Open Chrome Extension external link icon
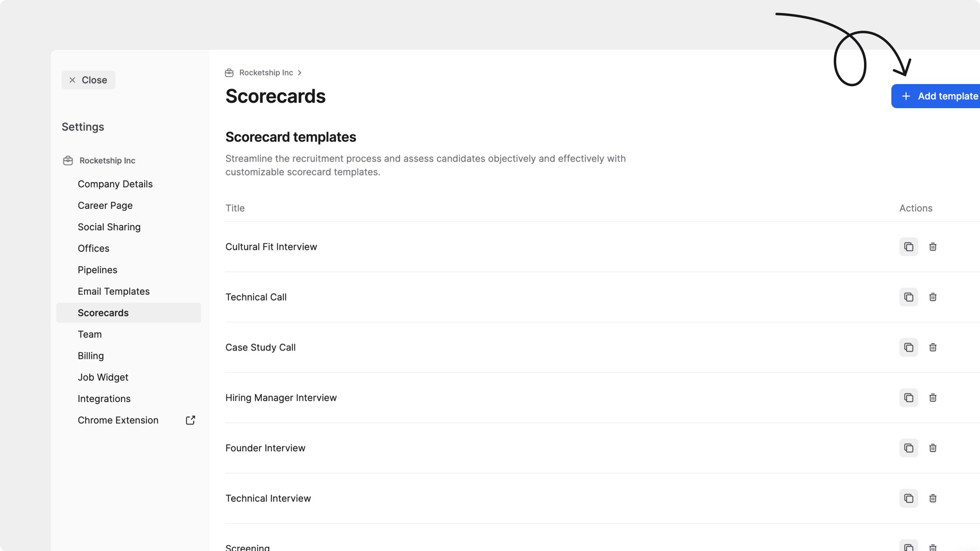This screenshot has height=551, width=980. pyautogui.click(x=190, y=420)
